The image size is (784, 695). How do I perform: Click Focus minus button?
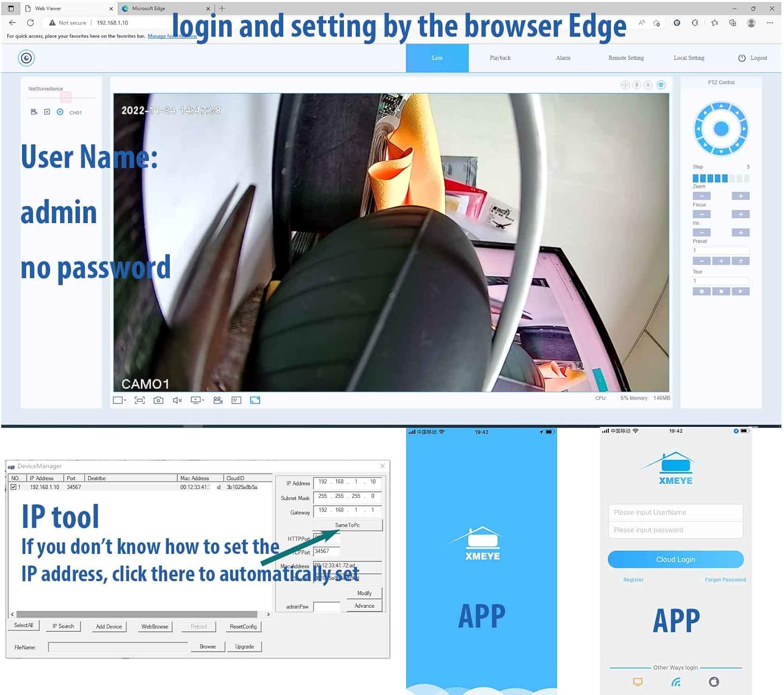point(701,214)
